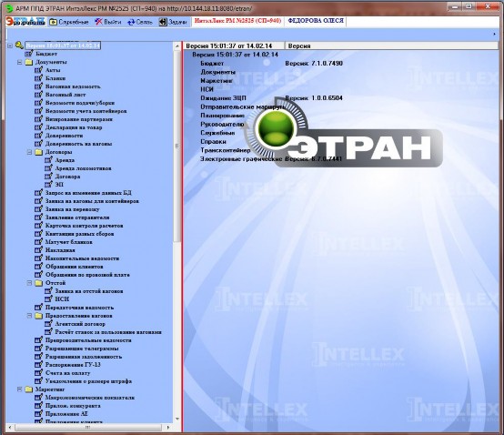Screen dimensions: 504x435
Task: Click the folder icon next to Отстой
Action: coord(38,283)
